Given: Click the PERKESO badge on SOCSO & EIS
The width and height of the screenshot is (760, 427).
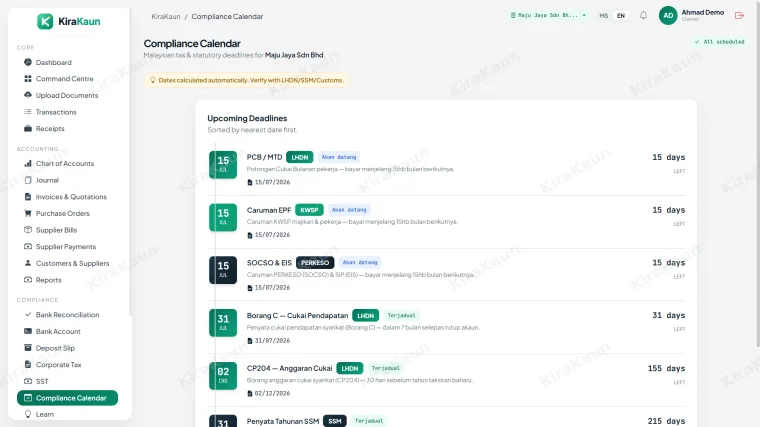Looking at the screenshot, I should [x=315, y=263].
